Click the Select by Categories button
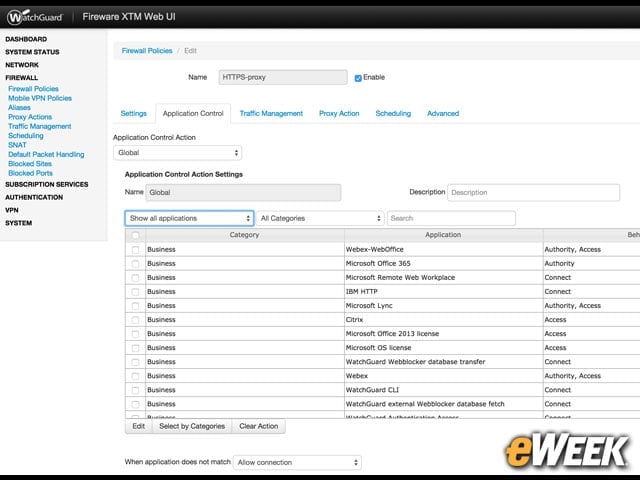Viewport: 640px width, 480px height. click(192, 426)
